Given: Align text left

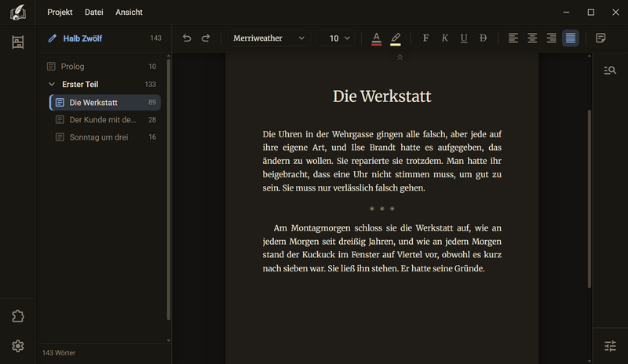Looking at the screenshot, I should [x=513, y=38].
